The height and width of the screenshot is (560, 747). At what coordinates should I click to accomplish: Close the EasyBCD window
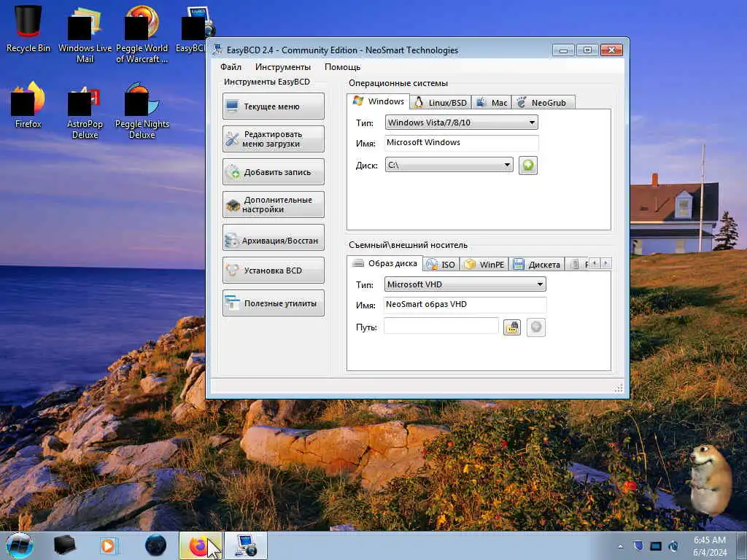click(611, 50)
